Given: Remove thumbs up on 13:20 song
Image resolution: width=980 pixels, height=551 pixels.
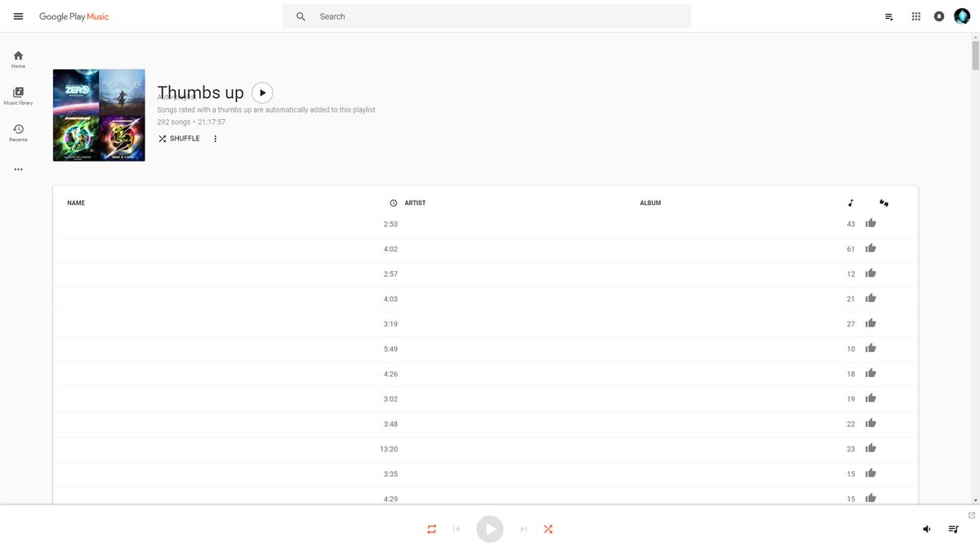Looking at the screenshot, I should tap(871, 448).
